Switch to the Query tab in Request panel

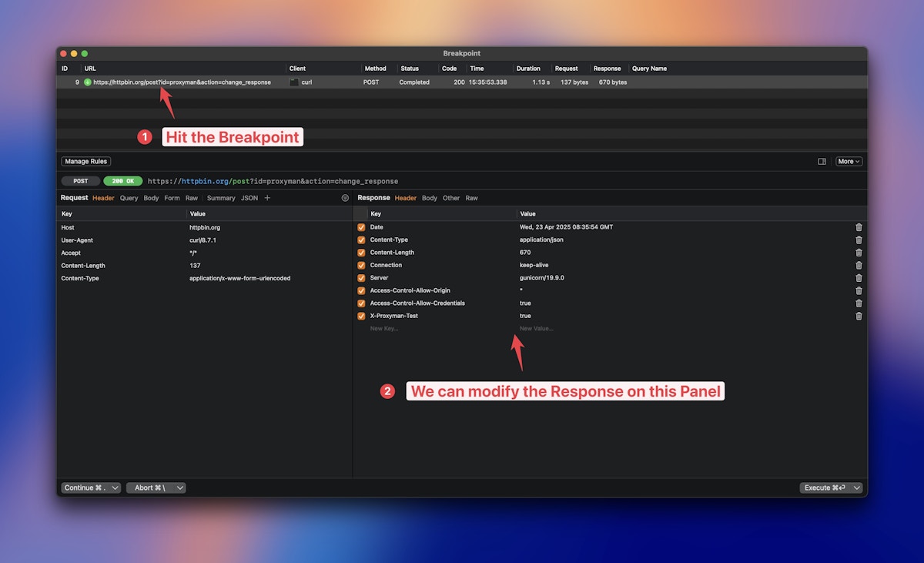(x=128, y=198)
